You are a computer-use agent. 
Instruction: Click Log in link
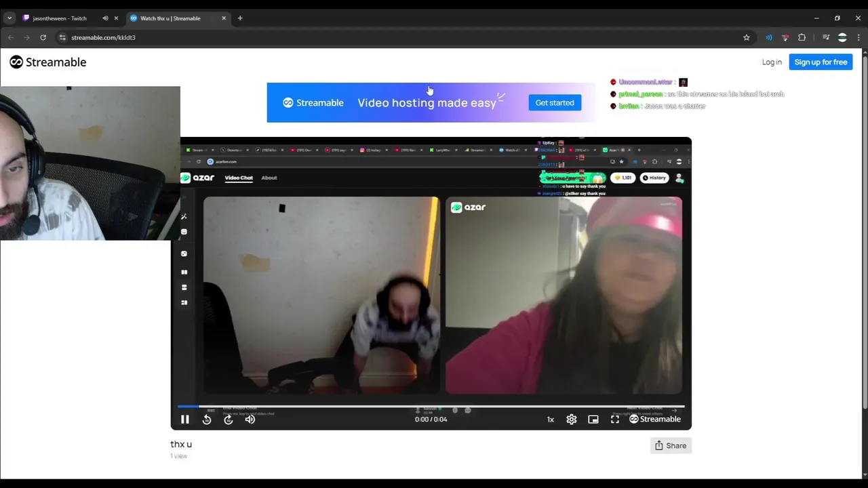point(772,62)
